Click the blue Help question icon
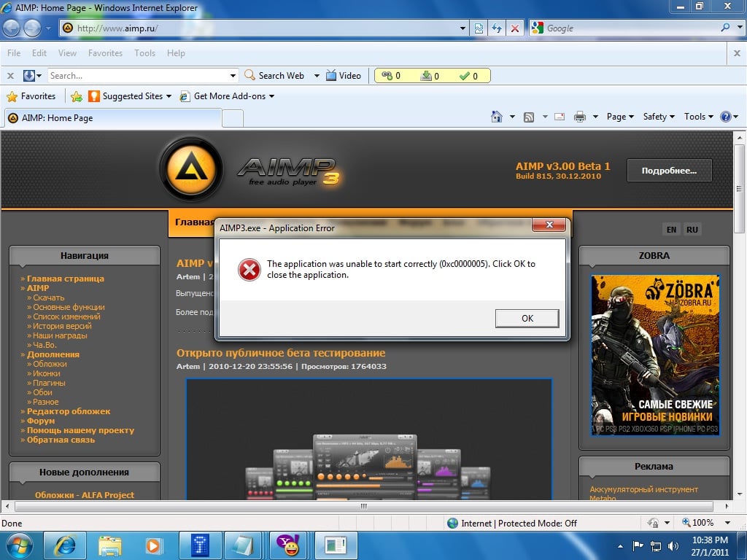 pos(725,117)
